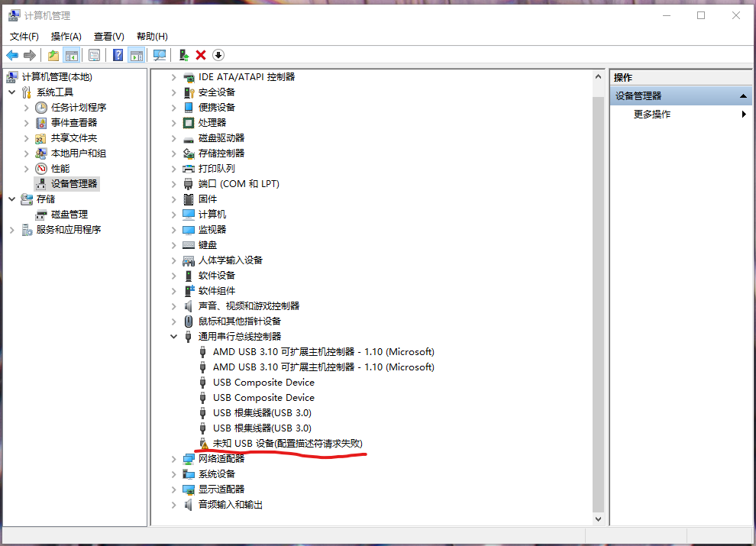
Task: Click the Up one level folder icon
Action: (53, 55)
